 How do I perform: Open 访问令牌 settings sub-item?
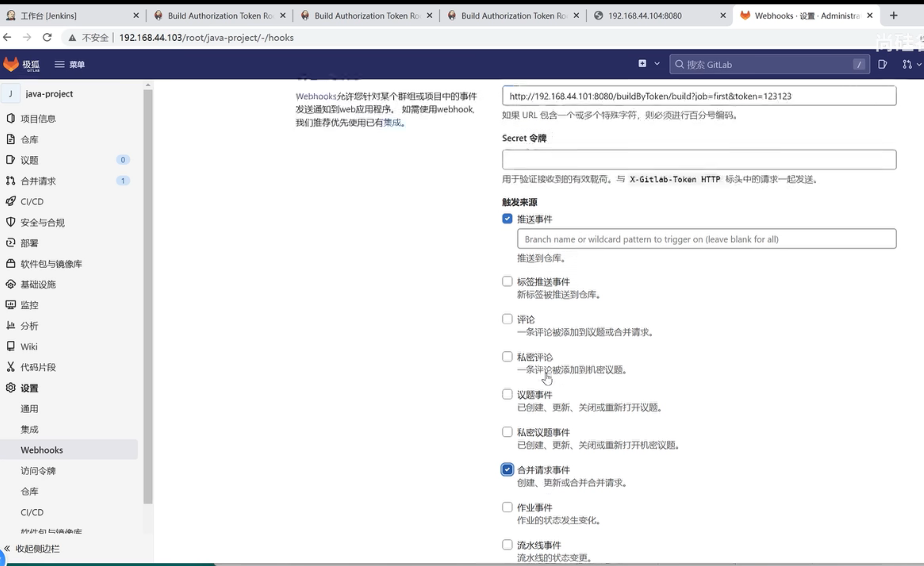(38, 471)
